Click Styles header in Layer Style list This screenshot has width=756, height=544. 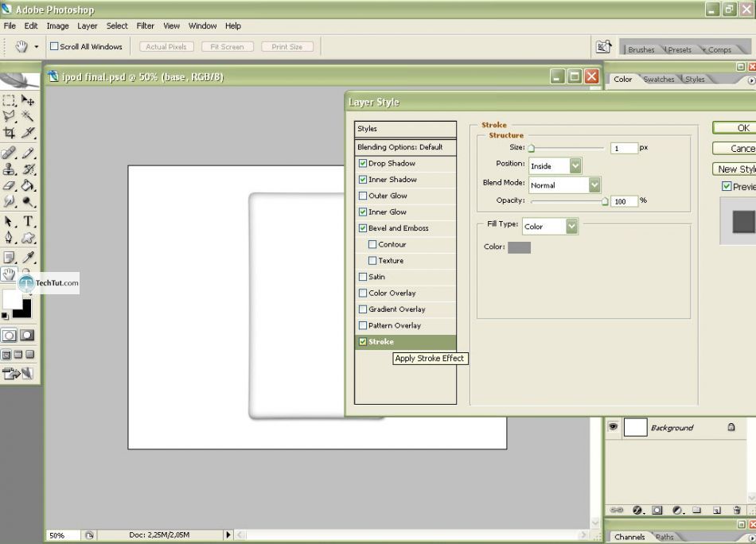click(406, 129)
